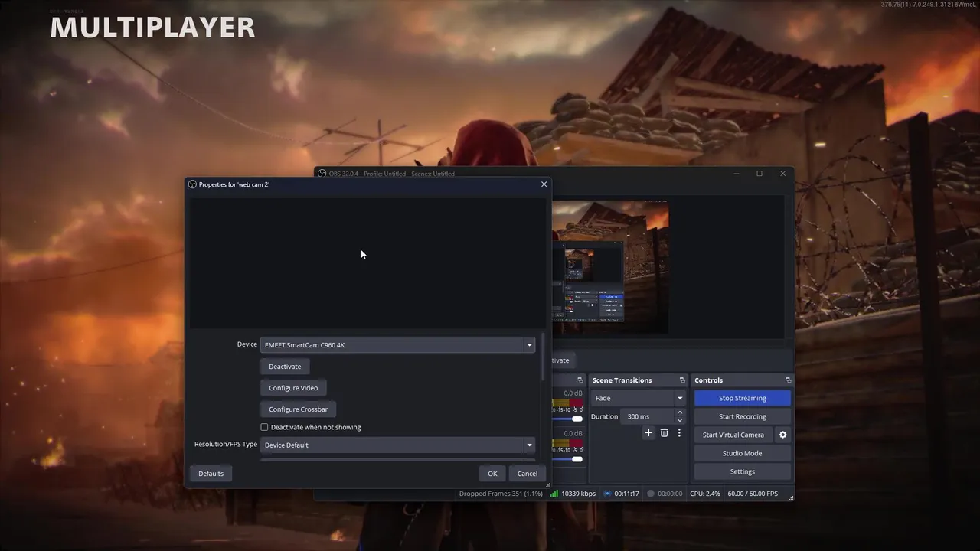Click the 00:11:17 stream timer

(626, 494)
